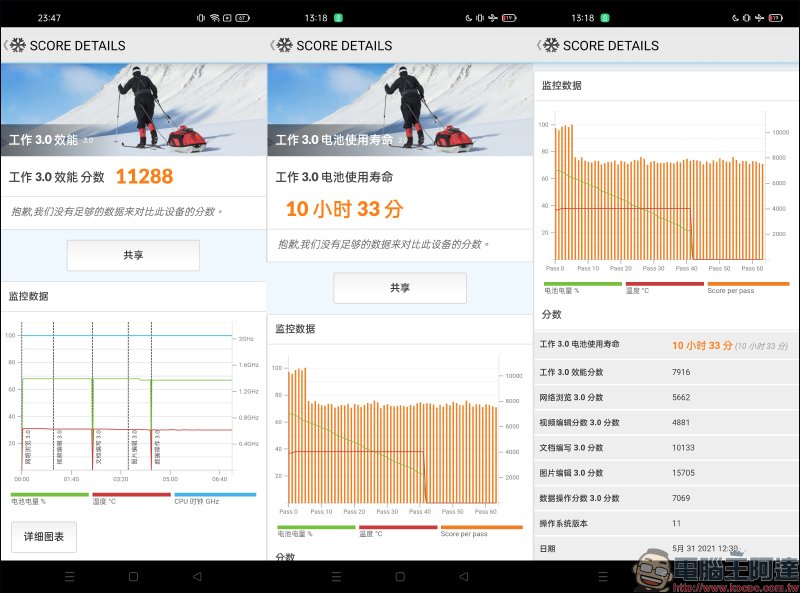Tap the 工作 3.0 效能分数 row with 7916
Screen dimensions: 800x593
[x=666, y=372]
